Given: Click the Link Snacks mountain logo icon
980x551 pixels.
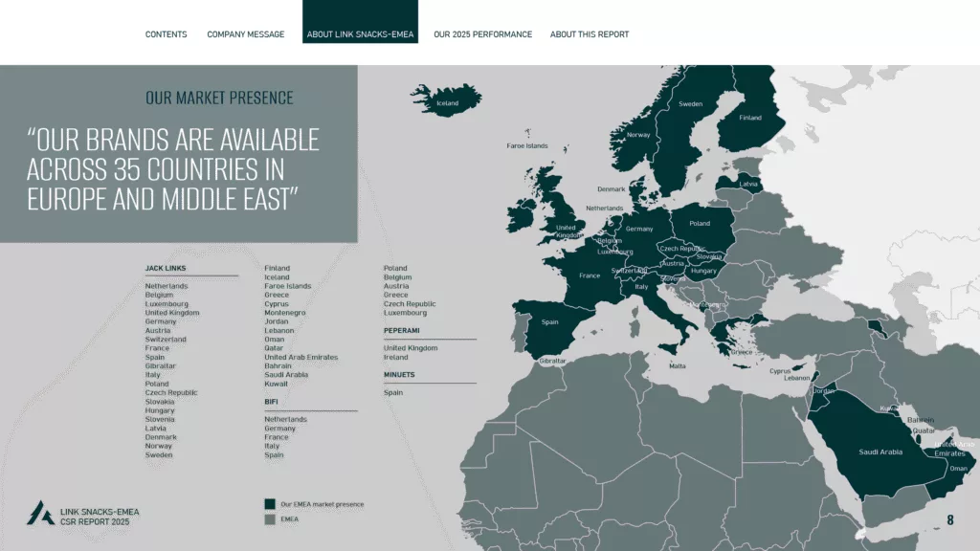Looking at the screenshot, I should click(x=40, y=513).
